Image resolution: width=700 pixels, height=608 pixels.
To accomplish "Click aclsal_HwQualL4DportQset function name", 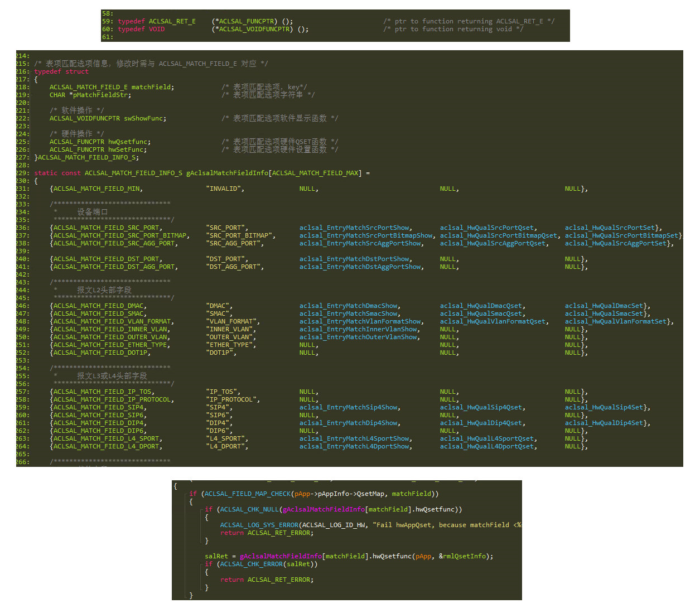I will pos(486,446).
